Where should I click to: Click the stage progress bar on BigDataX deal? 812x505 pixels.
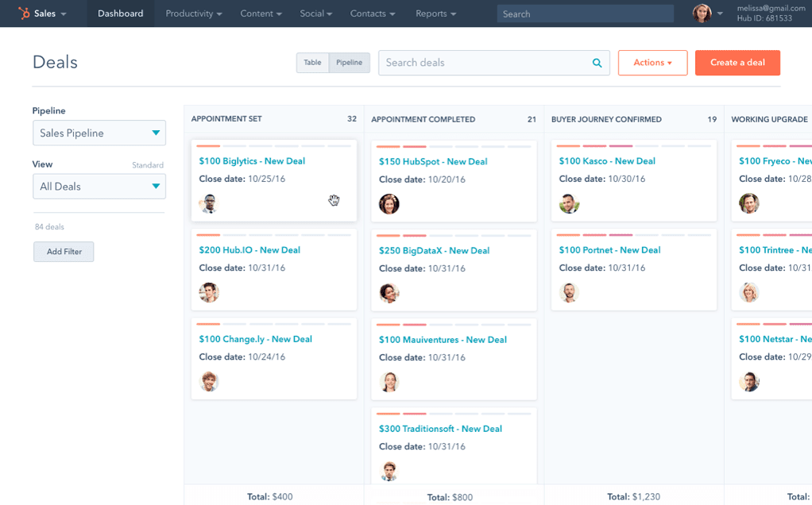click(x=454, y=235)
